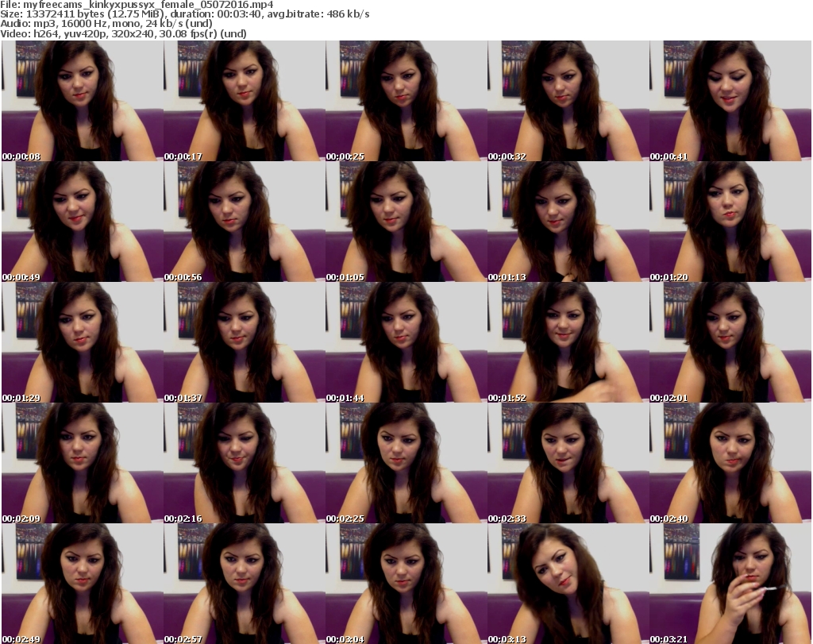Pick the frame marked 00:02:01
The image size is (813, 644).
click(x=730, y=342)
